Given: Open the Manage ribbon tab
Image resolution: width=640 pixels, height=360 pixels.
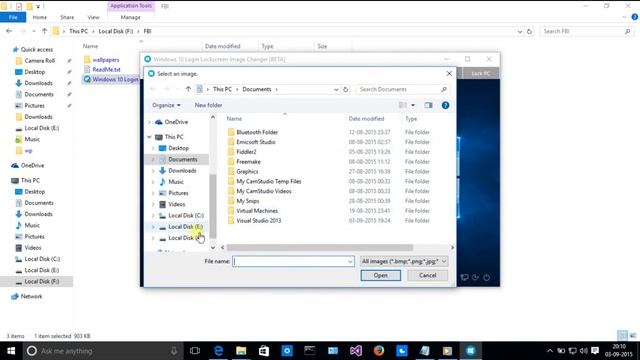Looking at the screenshot, I should point(131,17).
